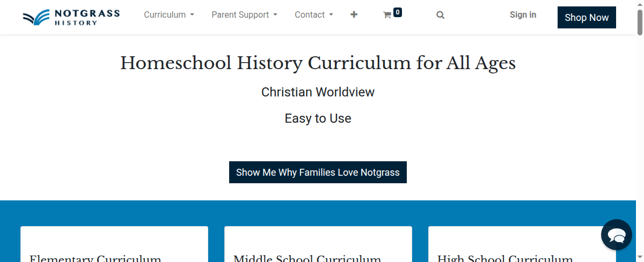Click the Notgrass History logo

71,17
